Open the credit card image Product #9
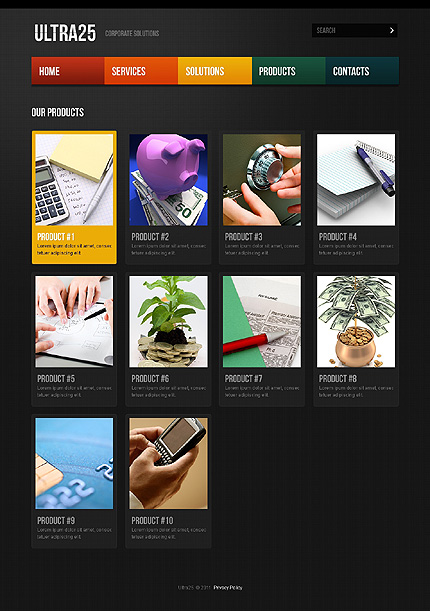Screen dimensions: 430x611 click(x=74, y=463)
